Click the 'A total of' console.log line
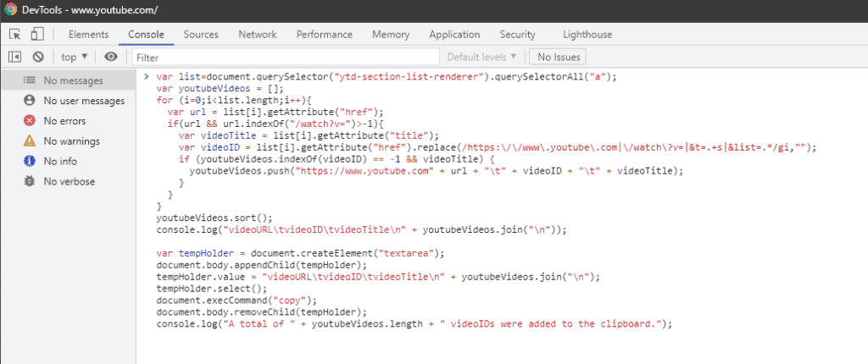 414,324
